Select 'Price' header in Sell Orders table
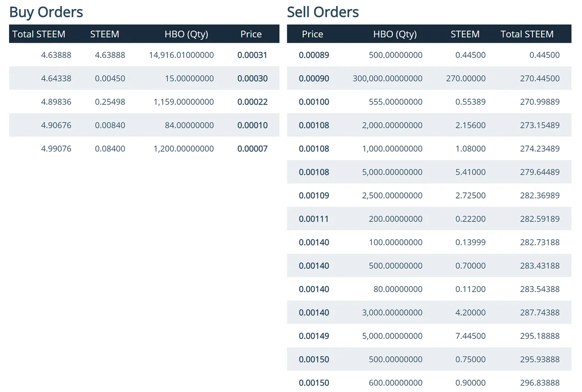The width and height of the screenshot is (582, 392). point(312,34)
